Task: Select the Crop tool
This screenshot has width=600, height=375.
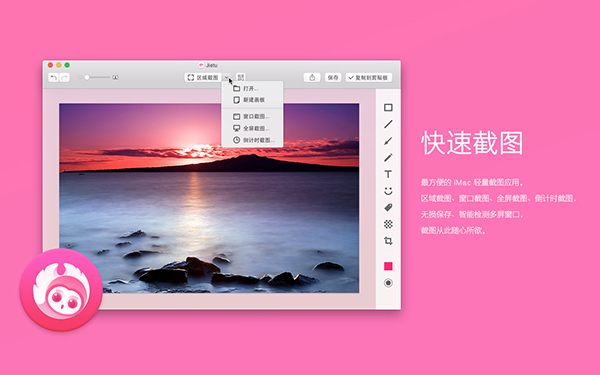Action: [388, 241]
